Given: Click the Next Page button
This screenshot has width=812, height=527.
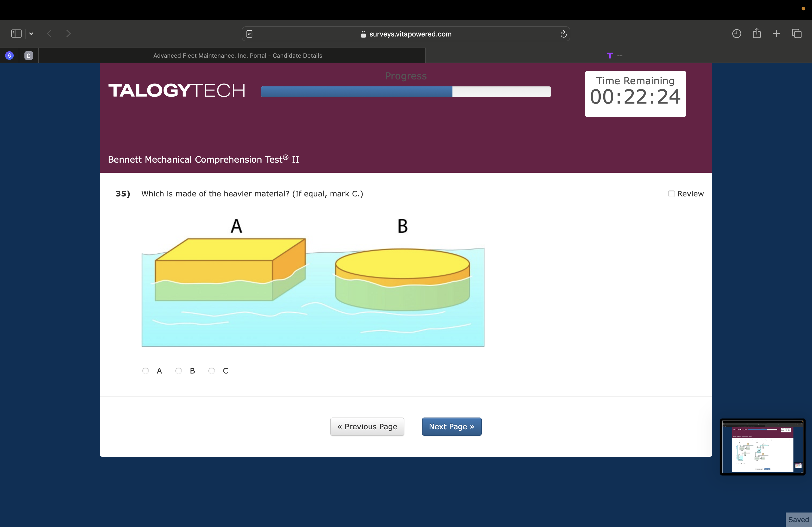Looking at the screenshot, I should point(451,426).
